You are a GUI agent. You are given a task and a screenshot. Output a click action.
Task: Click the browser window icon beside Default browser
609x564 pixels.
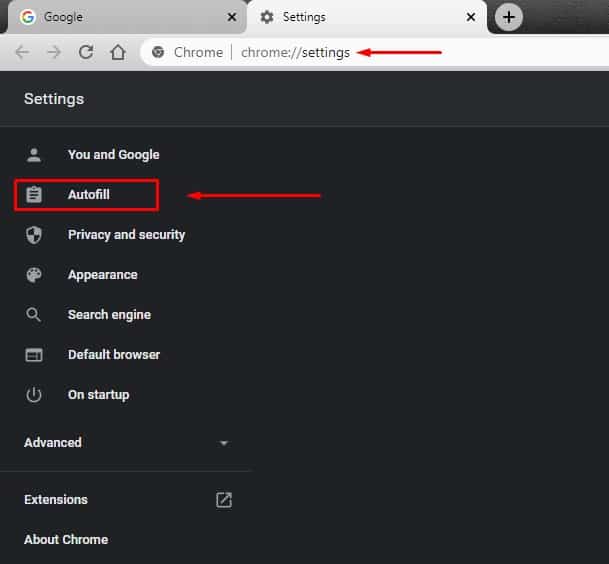pyautogui.click(x=34, y=355)
